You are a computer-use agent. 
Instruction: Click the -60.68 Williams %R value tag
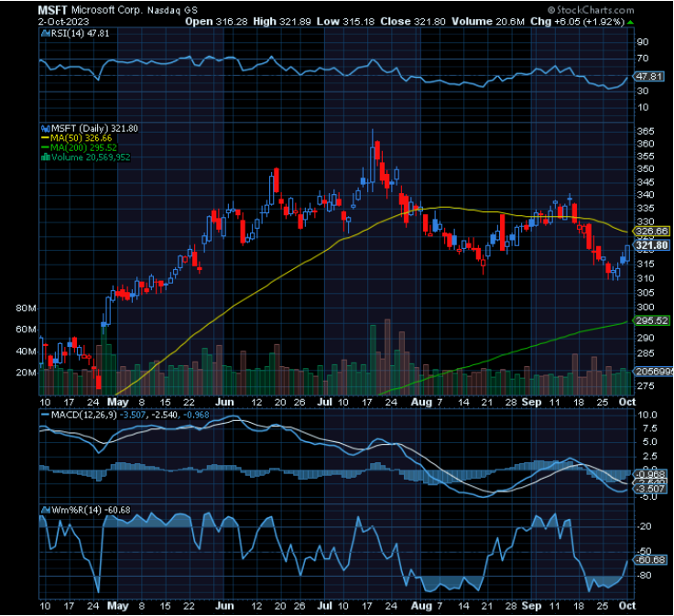pyautogui.click(x=650, y=560)
